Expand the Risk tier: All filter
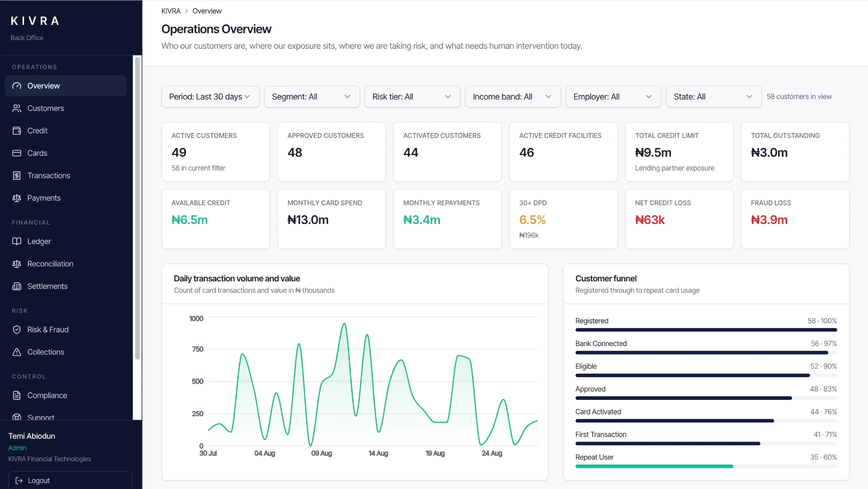This screenshot has width=868, height=489. click(x=412, y=97)
